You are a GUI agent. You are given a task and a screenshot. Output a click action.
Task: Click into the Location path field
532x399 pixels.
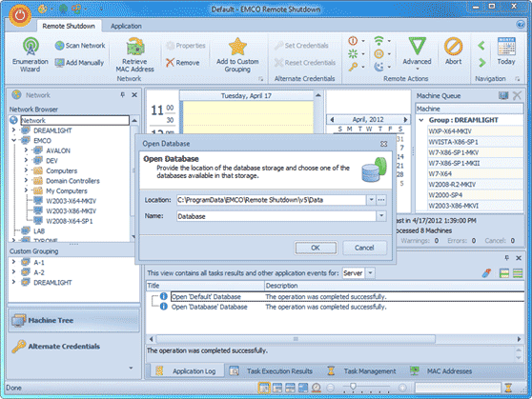coord(271,200)
